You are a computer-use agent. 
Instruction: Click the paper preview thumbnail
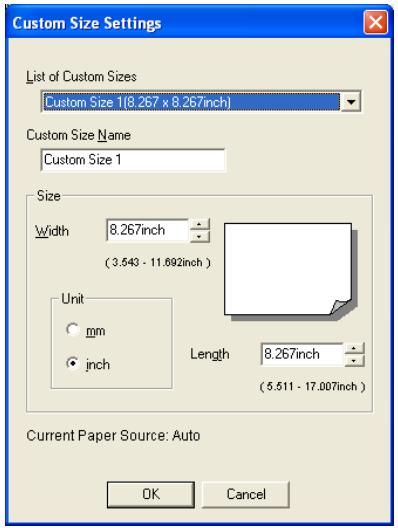[291, 271]
